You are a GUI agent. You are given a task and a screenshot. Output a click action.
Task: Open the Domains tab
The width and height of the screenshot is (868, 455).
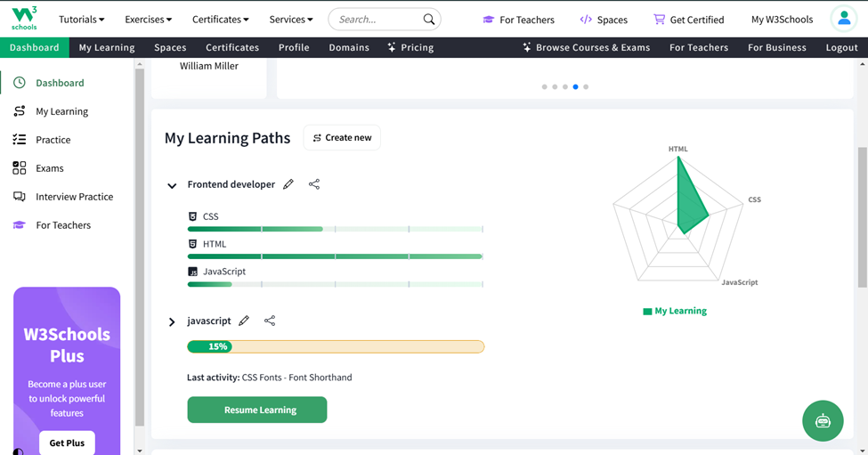tap(349, 47)
